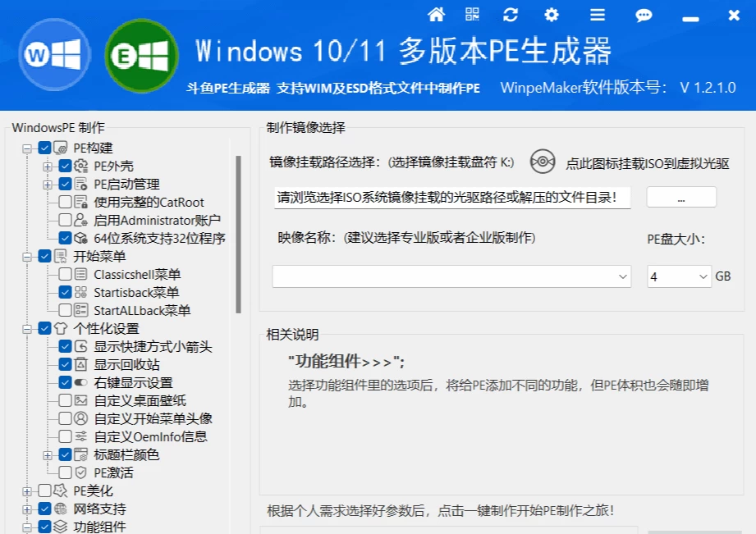This screenshot has width=756, height=534.
Task: Open the settings gear icon
Action: (551, 15)
